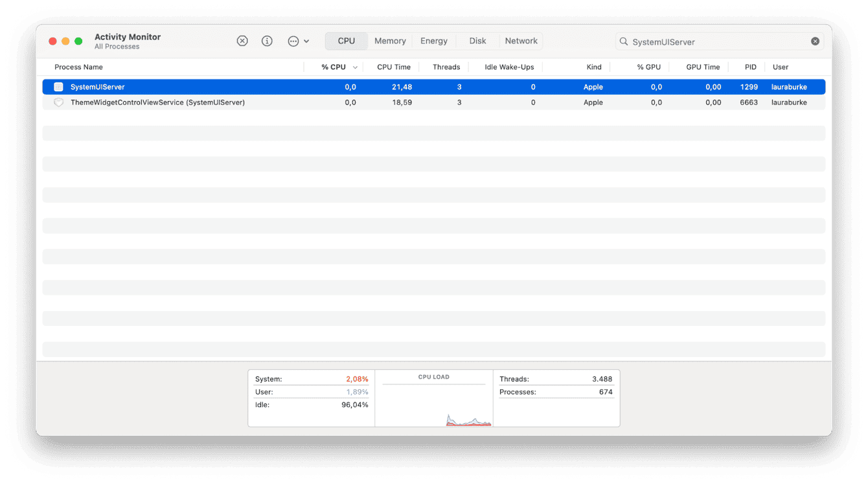868x484 pixels.
Task: Clear the search field with the X icon
Action: (x=815, y=40)
